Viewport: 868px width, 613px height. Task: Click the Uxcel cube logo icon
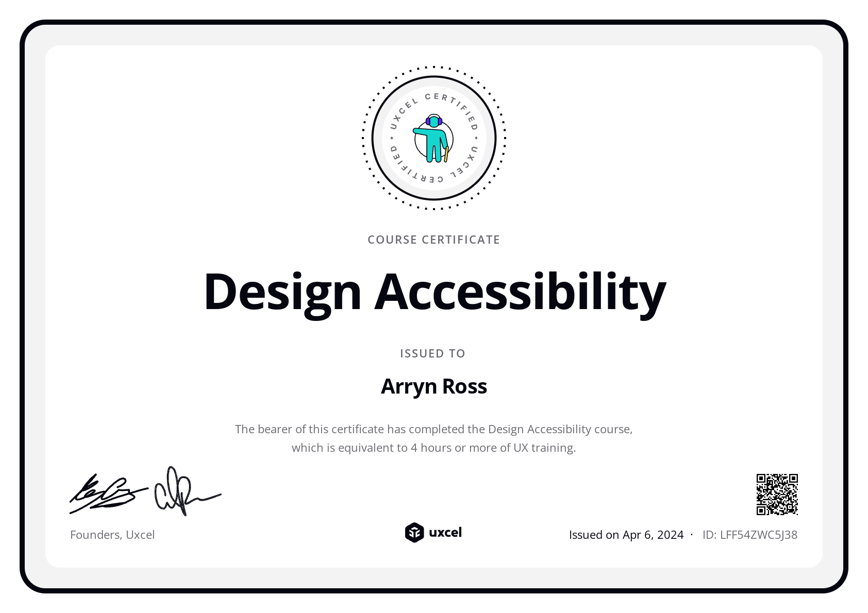tap(414, 533)
